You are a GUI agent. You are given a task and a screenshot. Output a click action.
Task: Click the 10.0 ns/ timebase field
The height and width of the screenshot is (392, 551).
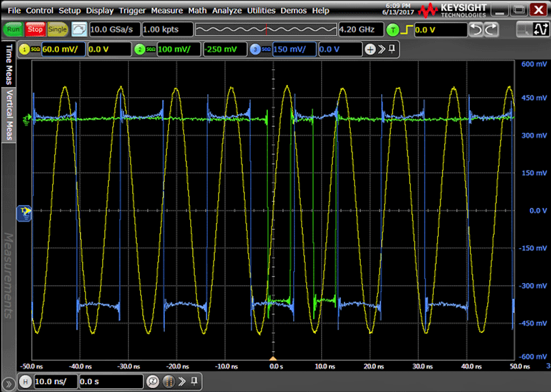click(x=55, y=381)
